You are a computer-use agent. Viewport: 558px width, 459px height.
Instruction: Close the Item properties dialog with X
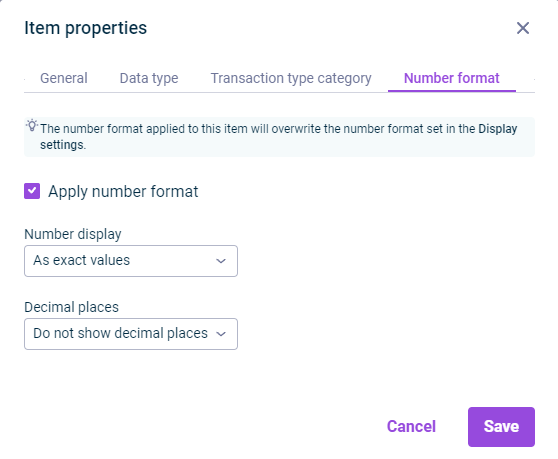pos(523,28)
